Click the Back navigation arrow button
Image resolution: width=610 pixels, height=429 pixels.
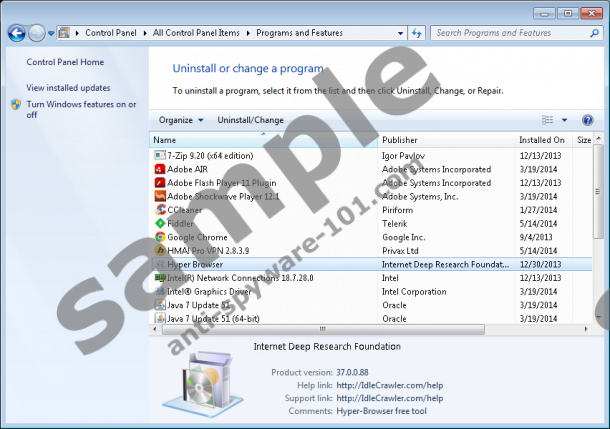(x=16, y=33)
